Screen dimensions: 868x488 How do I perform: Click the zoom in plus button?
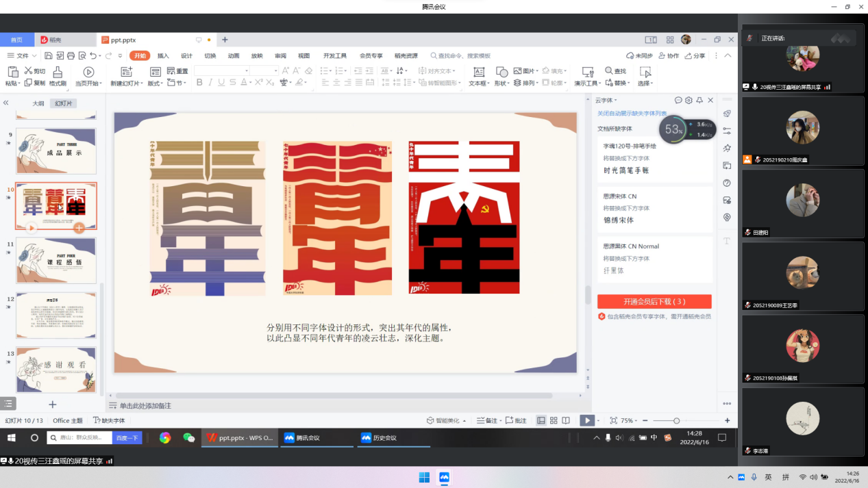coord(727,421)
